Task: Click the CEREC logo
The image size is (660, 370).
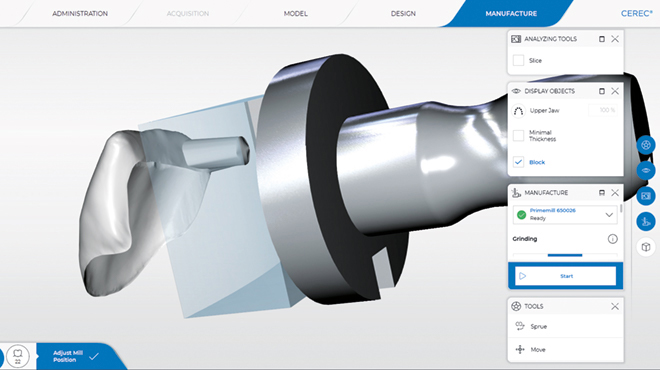Action: [x=636, y=13]
